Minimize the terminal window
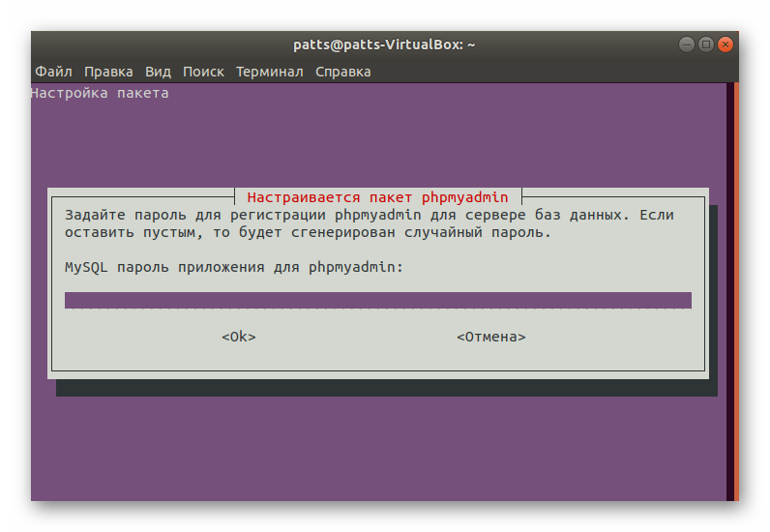 point(687,44)
